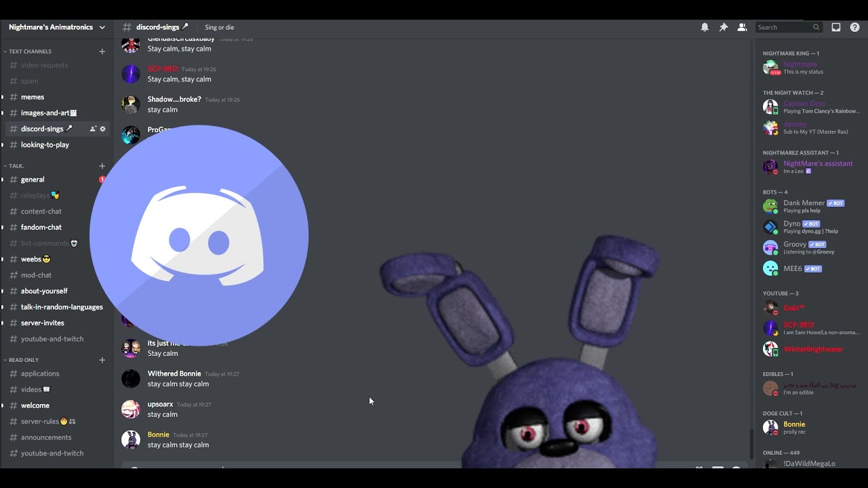Open Dabi member in YouTube group
The height and width of the screenshot is (488, 868).
pyautogui.click(x=811, y=308)
